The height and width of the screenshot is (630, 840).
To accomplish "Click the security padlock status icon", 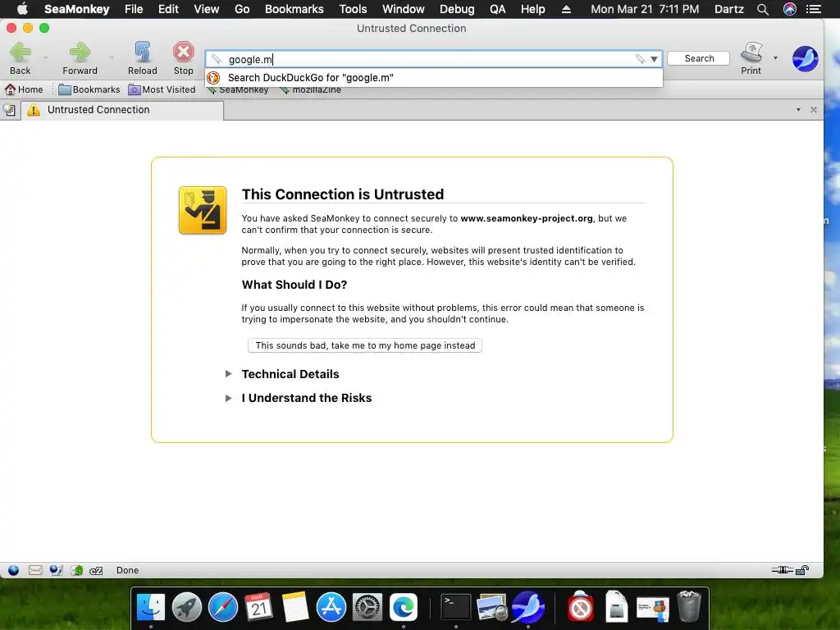I will [802, 570].
